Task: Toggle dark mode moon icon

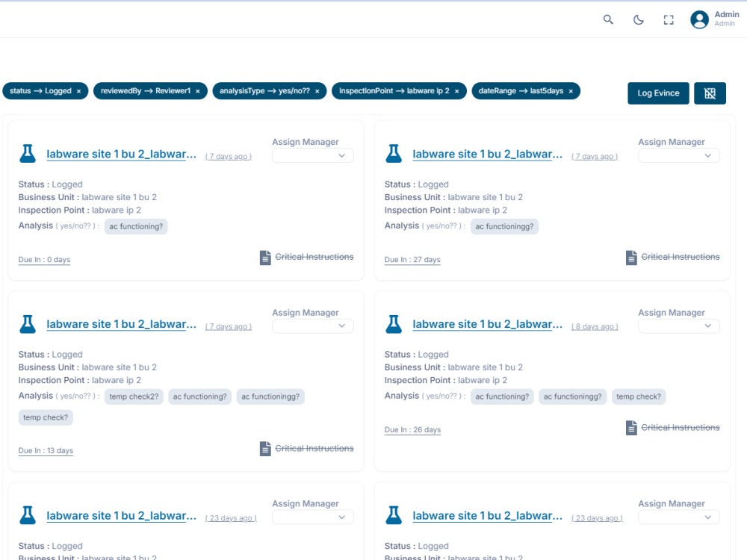Action: coord(639,19)
